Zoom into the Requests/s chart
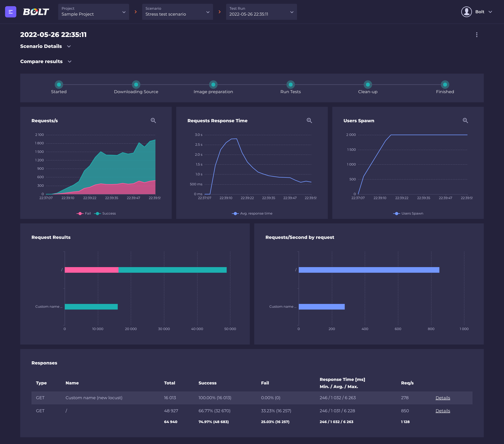The height and width of the screenshot is (444, 504). click(x=153, y=121)
